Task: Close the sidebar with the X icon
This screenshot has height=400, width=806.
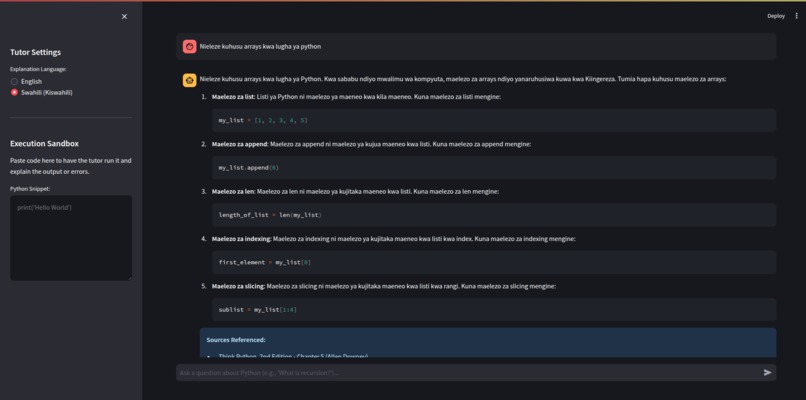Action: coord(124,16)
